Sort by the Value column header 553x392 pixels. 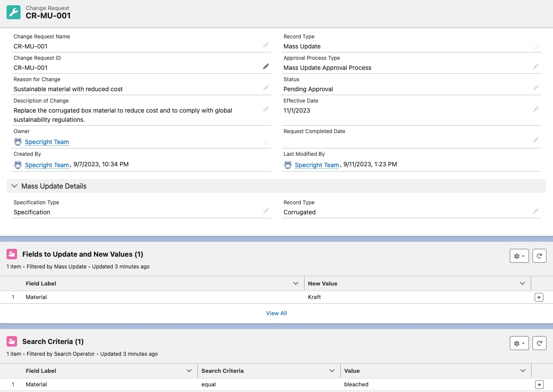[352, 371]
